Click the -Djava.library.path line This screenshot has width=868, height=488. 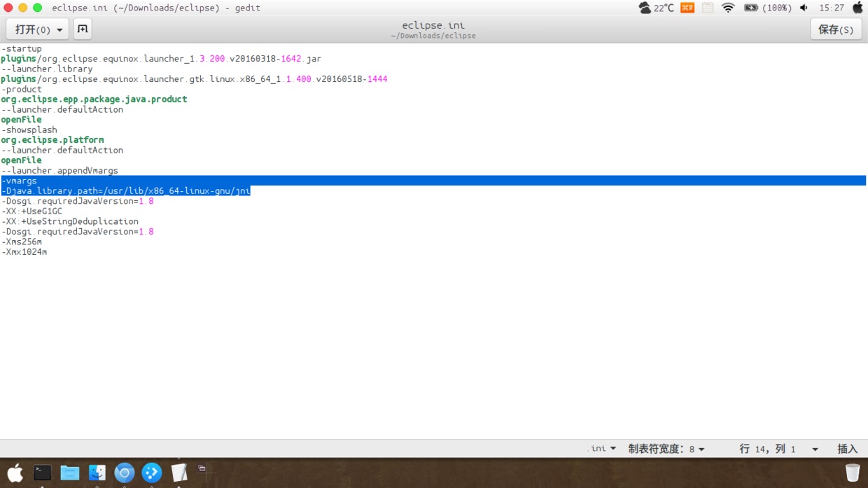(x=125, y=191)
